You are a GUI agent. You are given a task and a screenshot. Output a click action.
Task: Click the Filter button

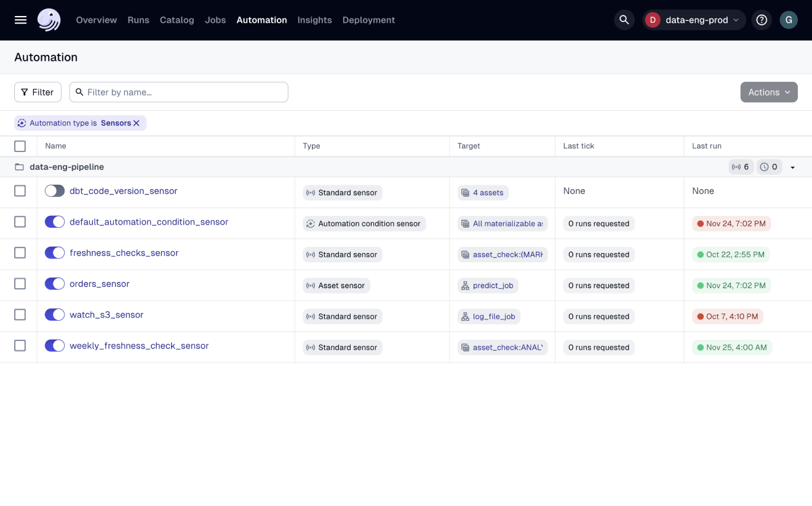(x=38, y=92)
